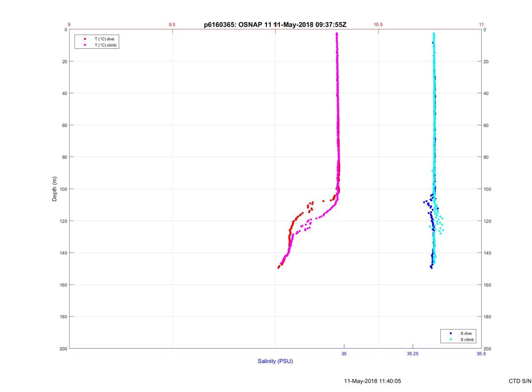Select the 'S dive' legend entry
Screen dimensions: 532x392
(x=465, y=333)
